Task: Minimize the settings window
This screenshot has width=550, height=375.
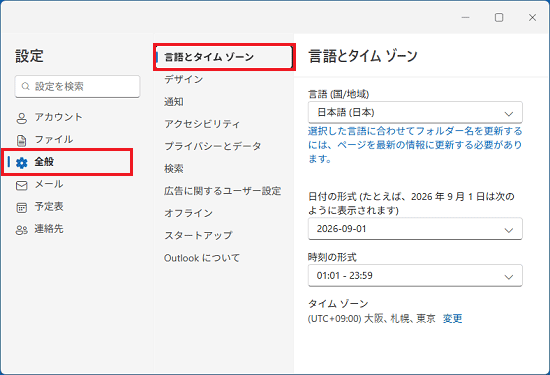Action: click(465, 18)
